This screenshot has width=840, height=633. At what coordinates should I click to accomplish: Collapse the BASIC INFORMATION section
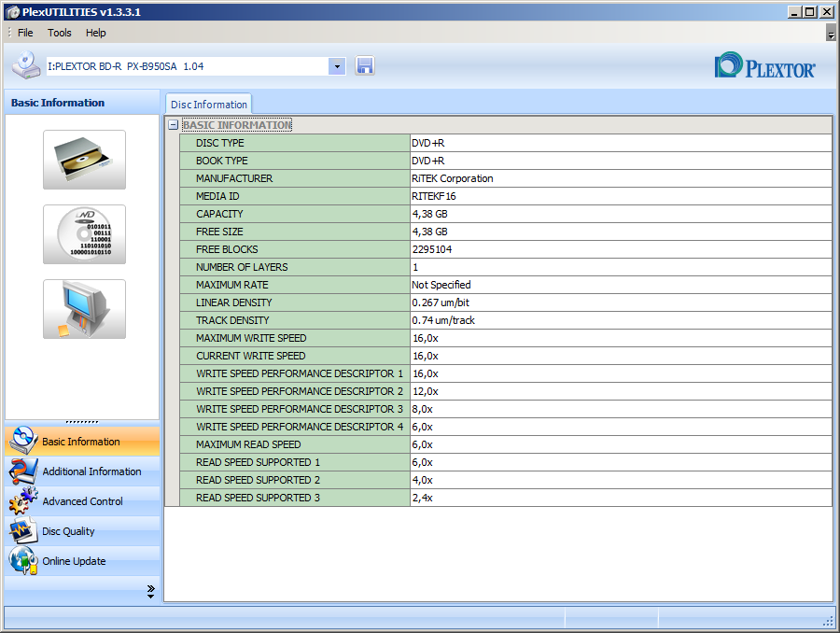pos(173,125)
